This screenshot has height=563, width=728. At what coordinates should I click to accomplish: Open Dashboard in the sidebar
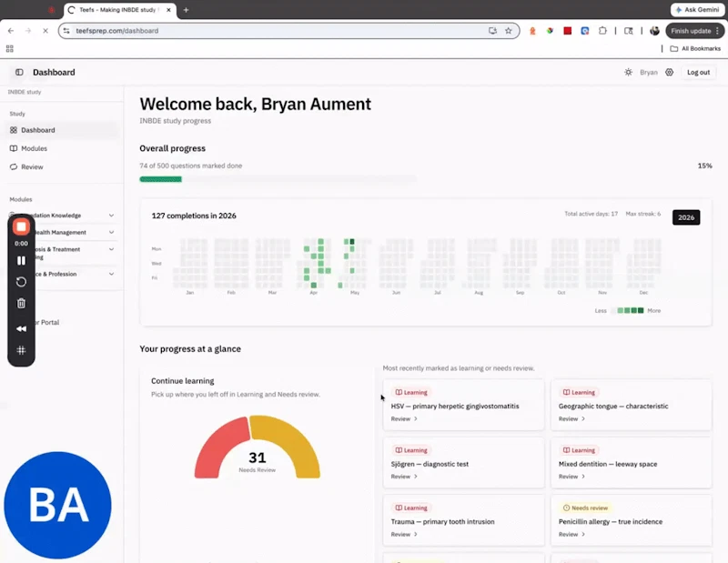[x=61, y=130]
